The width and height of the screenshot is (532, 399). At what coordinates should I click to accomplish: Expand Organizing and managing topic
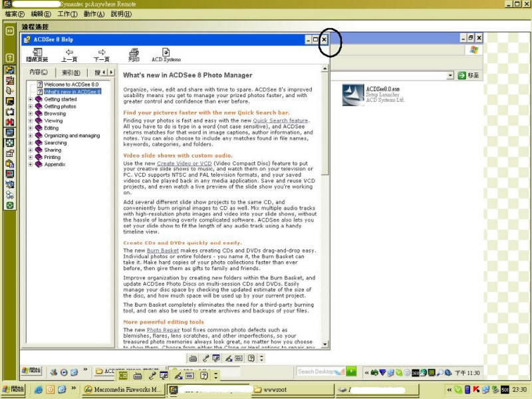click(x=31, y=136)
